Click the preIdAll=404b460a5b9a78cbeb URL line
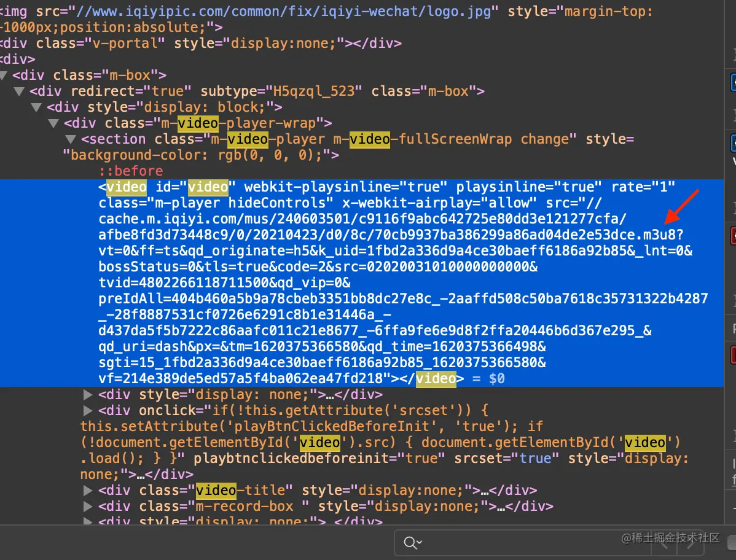 [403, 299]
